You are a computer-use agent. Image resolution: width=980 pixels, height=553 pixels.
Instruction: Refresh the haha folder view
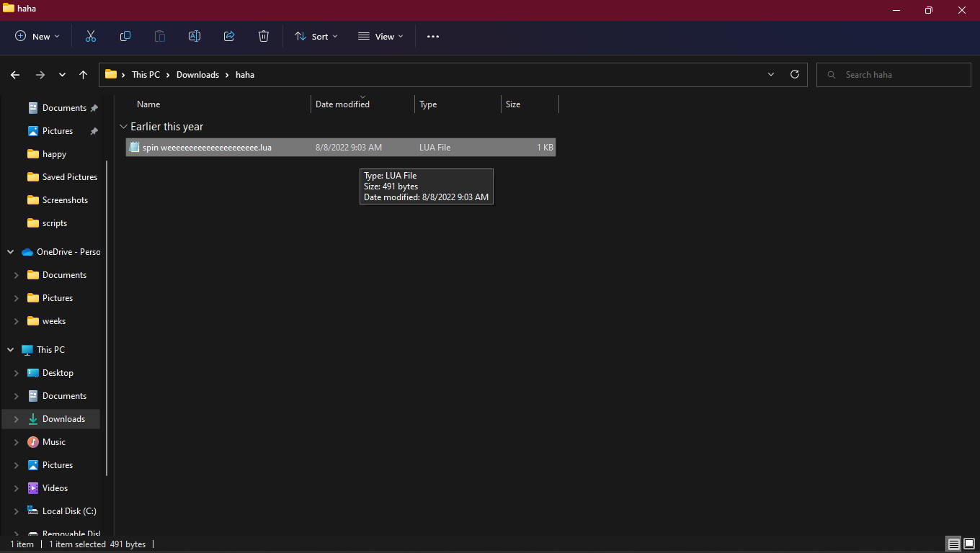[x=795, y=74]
